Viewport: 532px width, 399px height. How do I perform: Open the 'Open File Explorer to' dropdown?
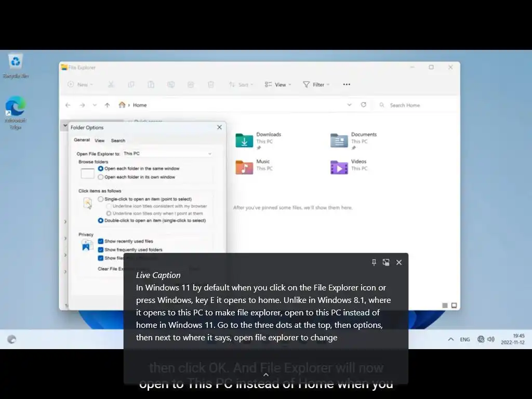168,154
